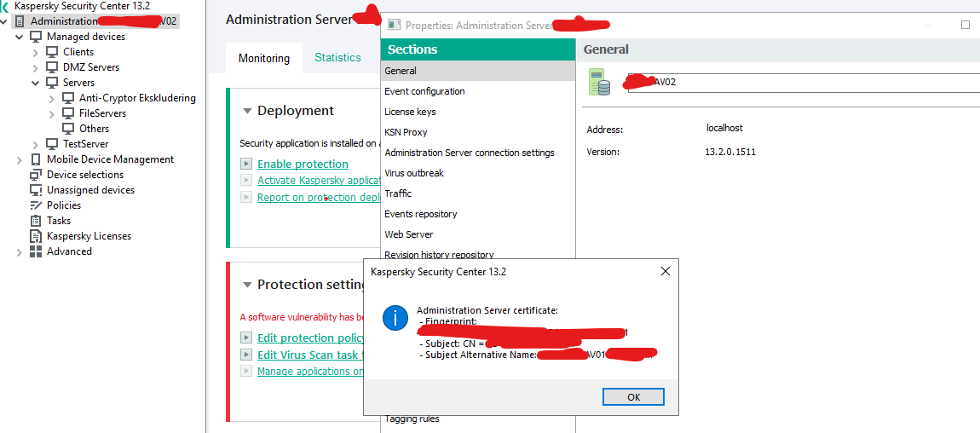The image size is (980, 433).
Task: Click the Tasks clipboard icon
Action: click(x=36, y=221)
